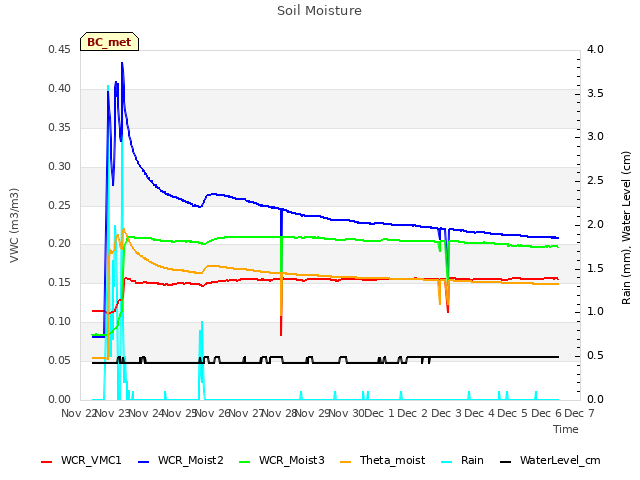Click the Time axis label

coord(566,429)
